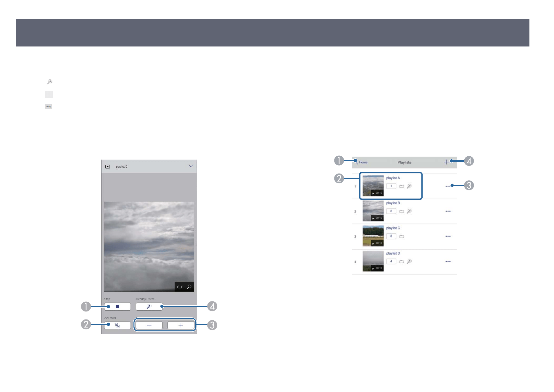The image size is (554, 392).
Task: Click the repeat icon of playlist C
Action: (x=402, y=236)
